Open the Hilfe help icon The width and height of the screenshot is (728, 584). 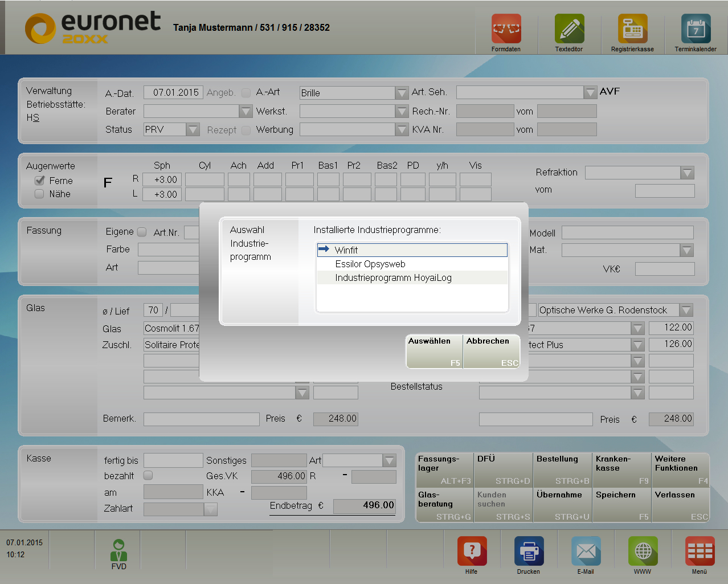click(472, 551)
